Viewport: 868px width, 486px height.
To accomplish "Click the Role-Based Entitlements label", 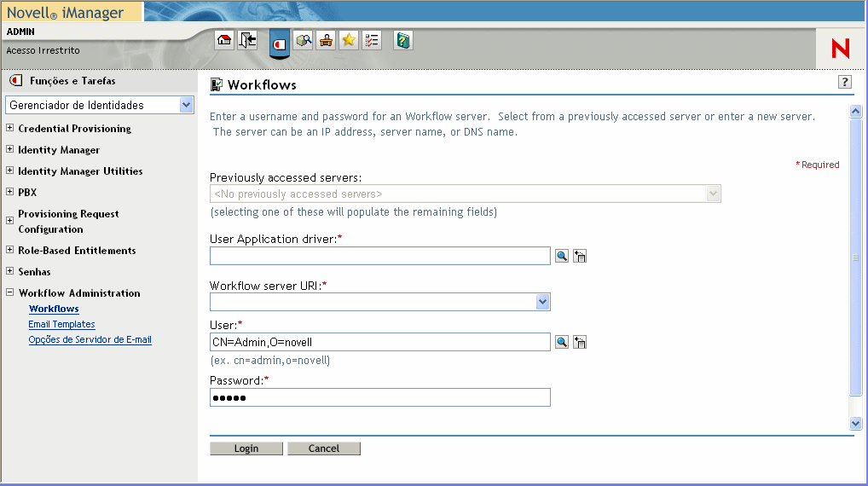I will click(x=77, y=250).
